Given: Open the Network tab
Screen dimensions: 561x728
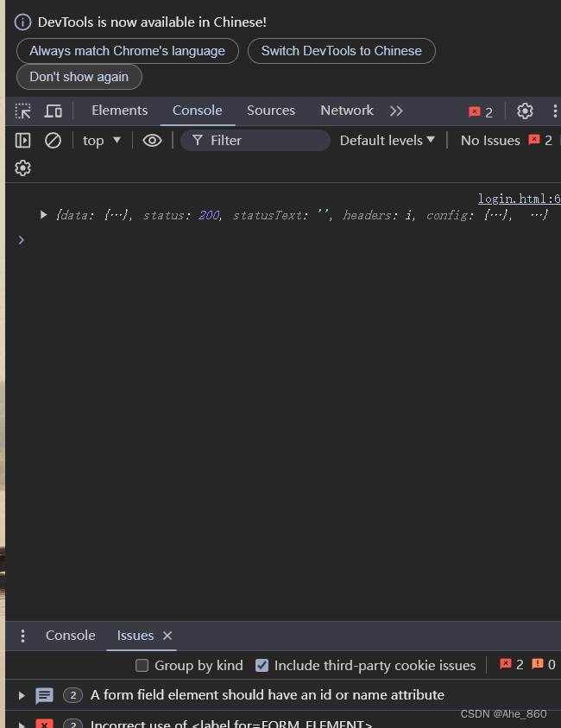Looking at the screenshot, I should click(347, 111).
